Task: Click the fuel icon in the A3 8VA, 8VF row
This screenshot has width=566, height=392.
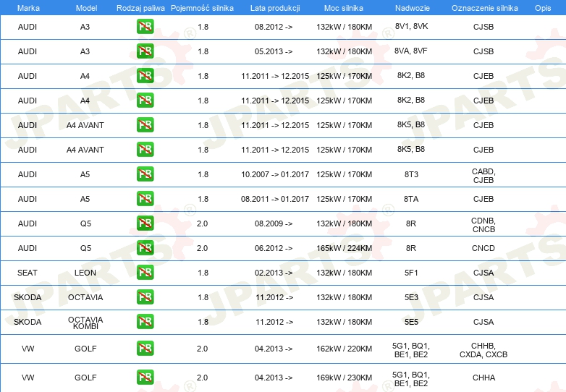Action: (145, 51)
